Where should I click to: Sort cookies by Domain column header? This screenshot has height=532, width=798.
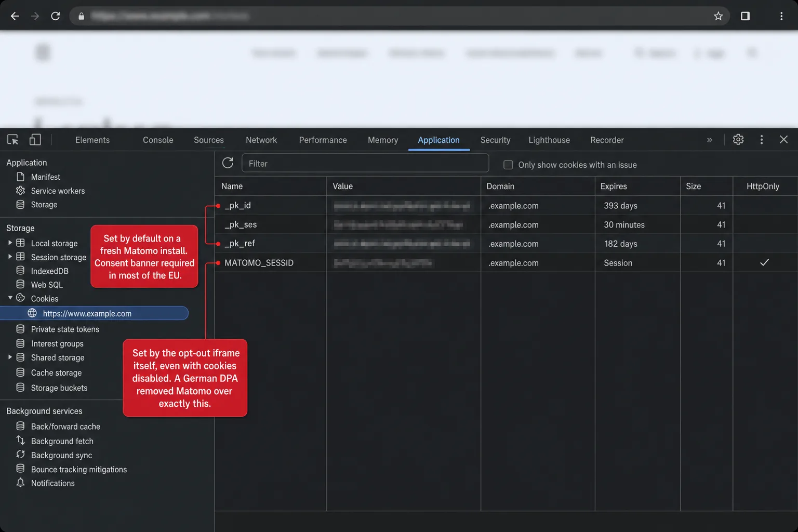click(538, 186)
